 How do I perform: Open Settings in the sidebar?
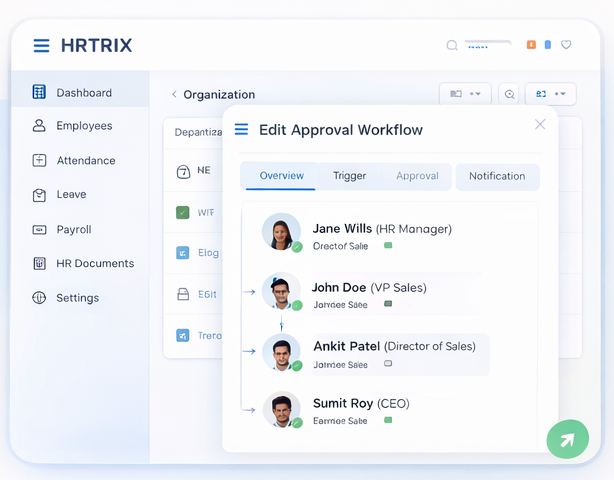[x=77, y=298]
